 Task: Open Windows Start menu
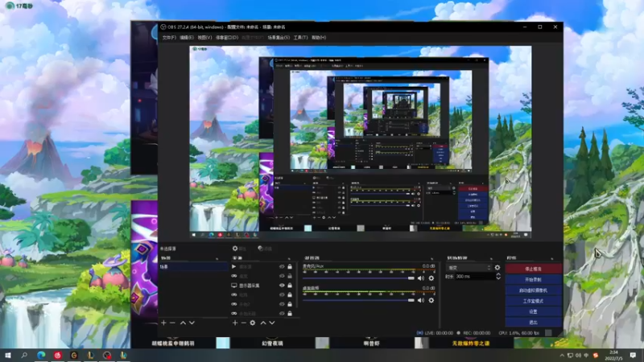[7, 356]
